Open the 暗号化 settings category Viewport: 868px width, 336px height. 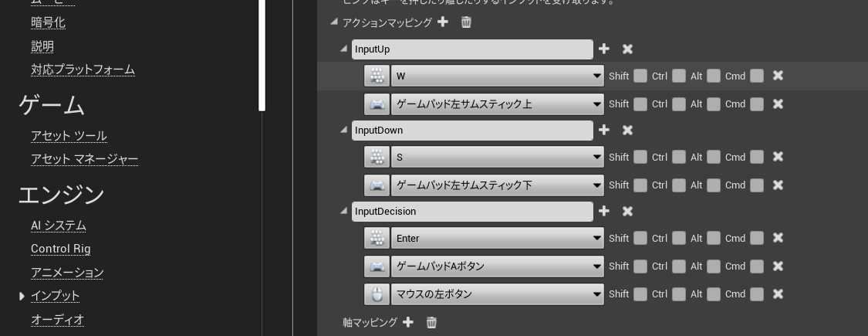click(48, 22)
